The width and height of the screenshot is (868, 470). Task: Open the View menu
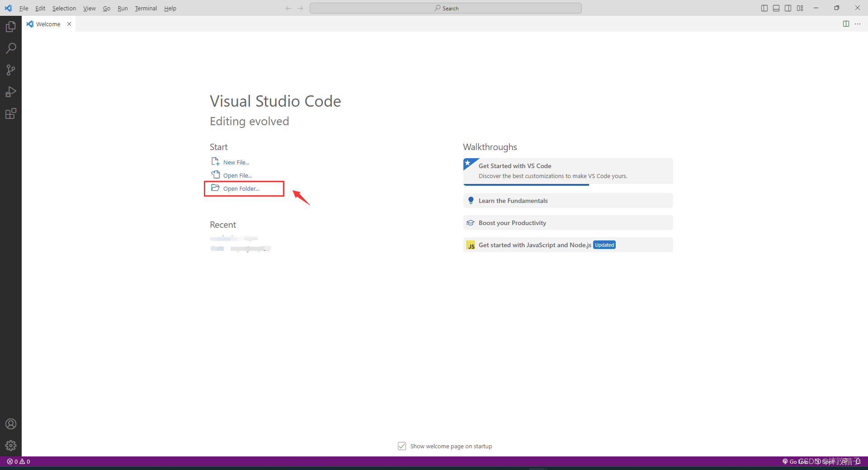[x=90, y=8]
